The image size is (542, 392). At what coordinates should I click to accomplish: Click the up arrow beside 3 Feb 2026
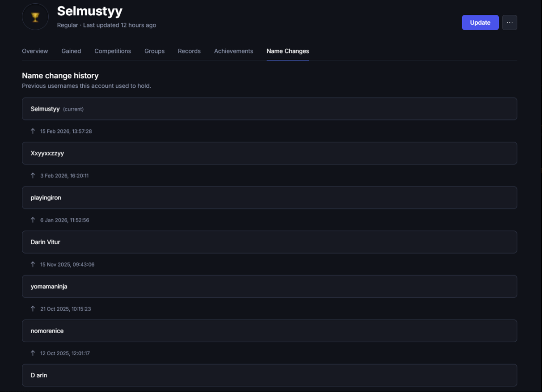coord(33,176)
